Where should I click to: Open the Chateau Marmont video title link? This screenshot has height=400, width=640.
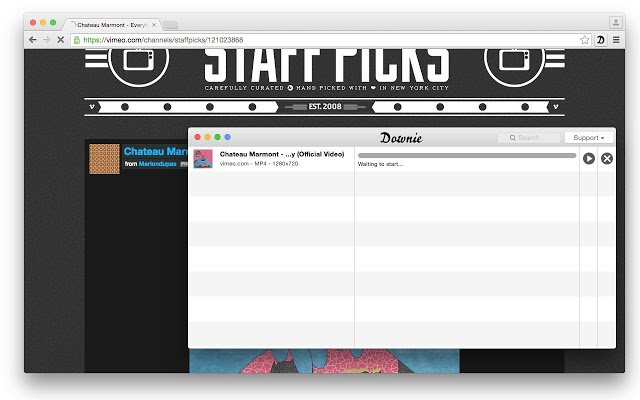156,151
